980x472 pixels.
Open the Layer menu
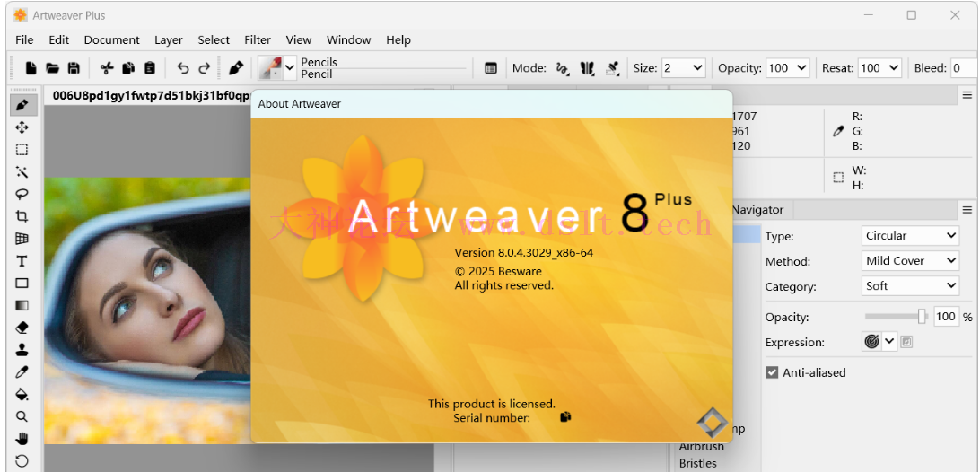pyautogui.click(x=169, y=40)
